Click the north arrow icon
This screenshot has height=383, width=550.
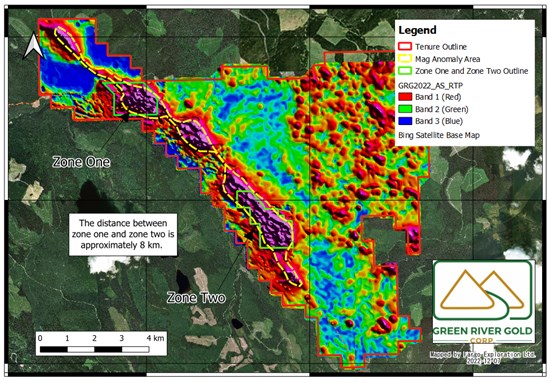(33, 45)
